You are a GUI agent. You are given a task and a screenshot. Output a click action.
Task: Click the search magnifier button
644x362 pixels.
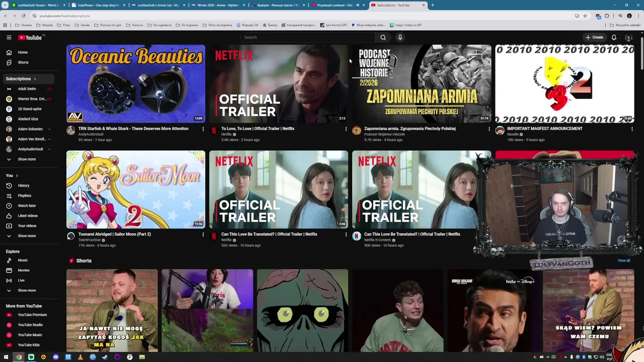point(383,37)
